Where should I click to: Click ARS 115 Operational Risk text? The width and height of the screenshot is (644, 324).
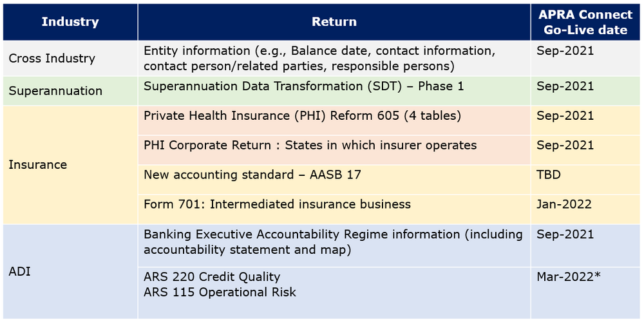[220, 292]
